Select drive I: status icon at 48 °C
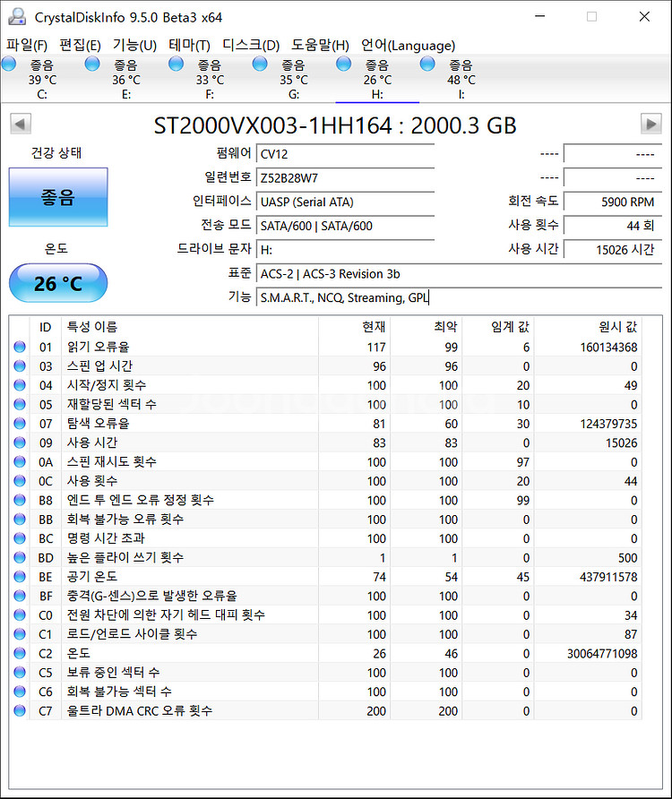 click(x=427, y=64)
